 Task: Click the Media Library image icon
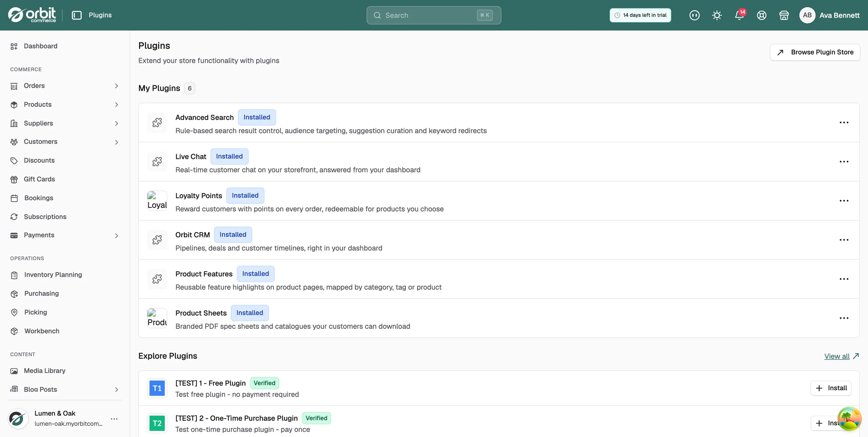pos(14,371)
